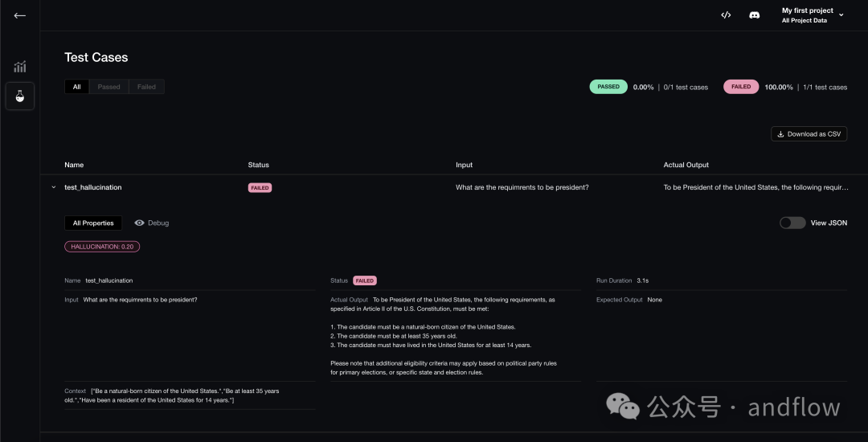This screenshot has height=442, width=868.
Task: Click the All Properties button
Action: (x=93, y=223)
